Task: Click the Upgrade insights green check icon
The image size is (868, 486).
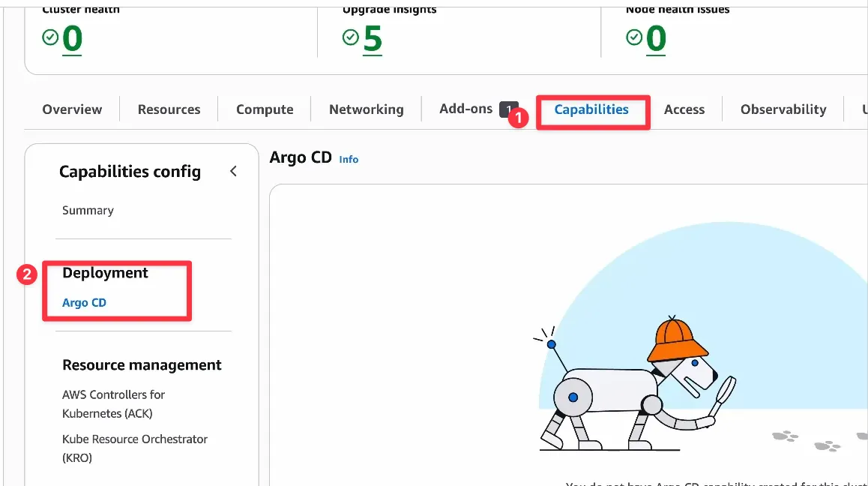Action: pyautogui.click(x=350, y=37)
